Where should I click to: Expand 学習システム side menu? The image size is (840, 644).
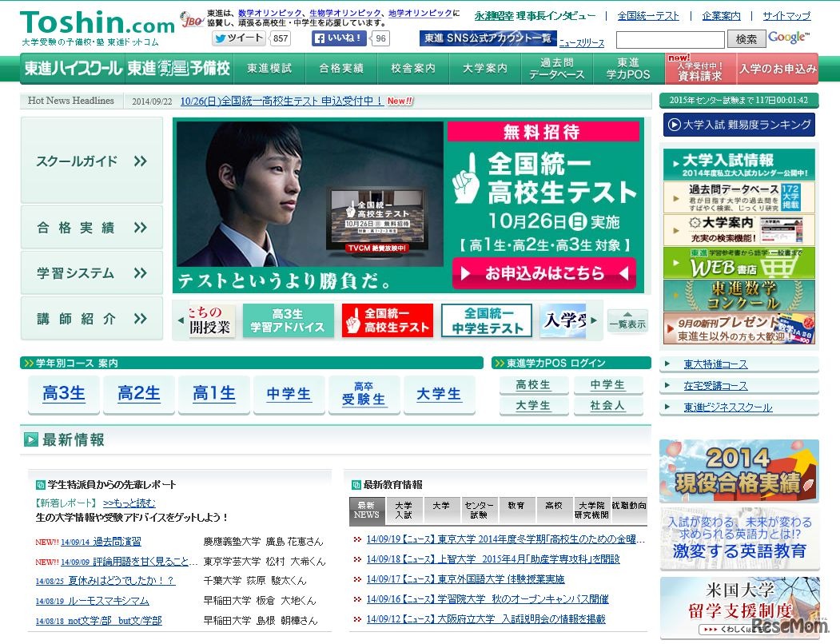pyautogui.click(x=92, y=273)
